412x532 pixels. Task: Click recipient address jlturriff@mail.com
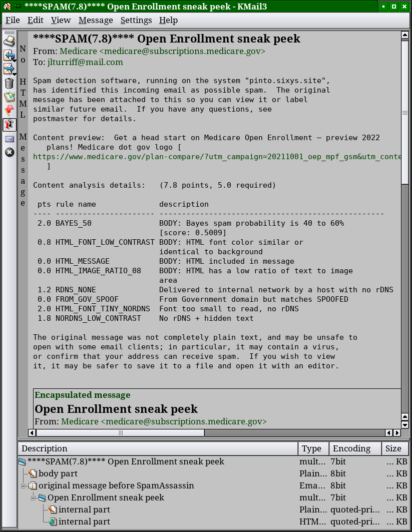pyautogui.click(x=85, y=63)
